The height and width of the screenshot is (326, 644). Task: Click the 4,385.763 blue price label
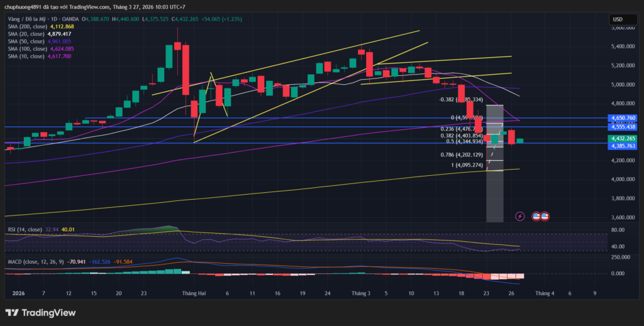tap(623, 146)
